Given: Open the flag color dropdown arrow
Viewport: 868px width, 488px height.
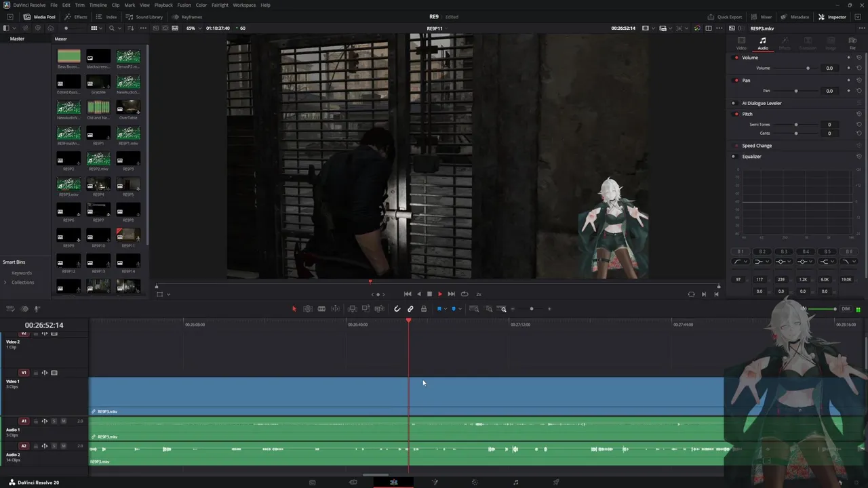Looking at the screenshot, I should tap(446, 309).
